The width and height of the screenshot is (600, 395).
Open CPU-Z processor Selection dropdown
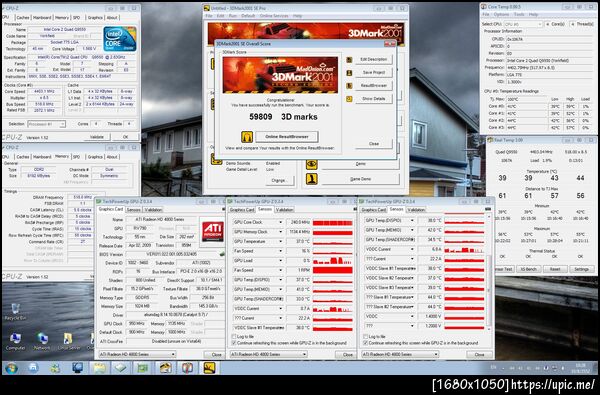(x=46, y=124)
